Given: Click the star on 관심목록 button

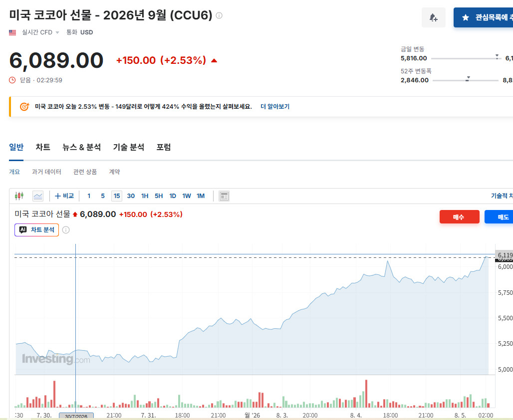Looking at the screenshot, I should point(466,17).
